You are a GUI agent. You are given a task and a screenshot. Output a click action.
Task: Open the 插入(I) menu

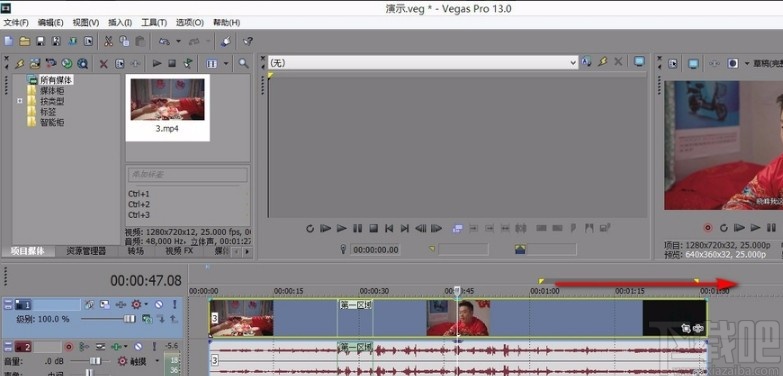(120, 22)
